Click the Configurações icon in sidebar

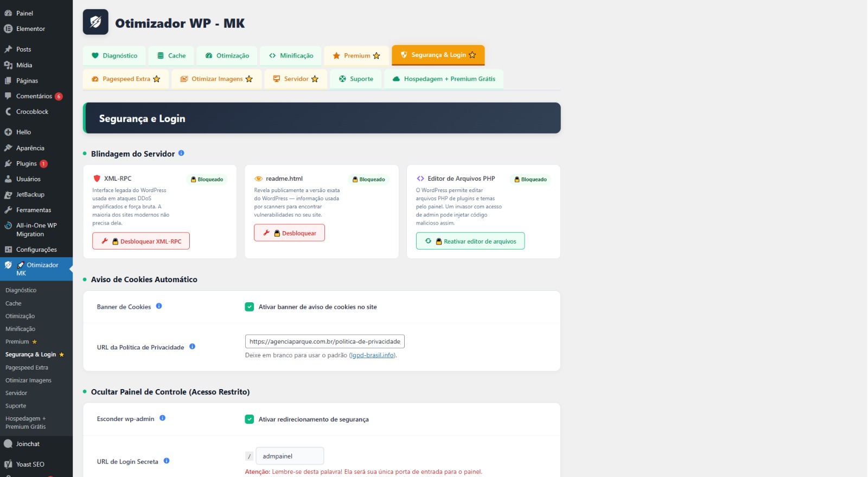click(x=8, y=249)
